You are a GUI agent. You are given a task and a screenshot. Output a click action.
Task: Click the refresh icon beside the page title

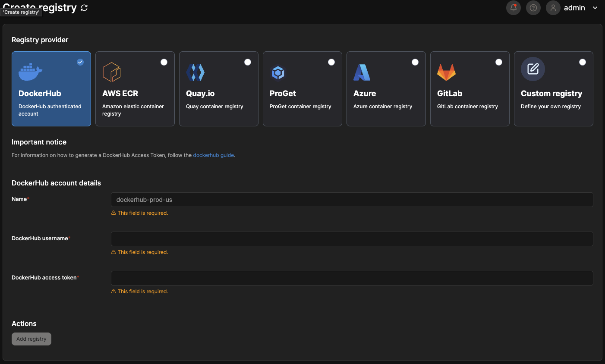[84, 8]
